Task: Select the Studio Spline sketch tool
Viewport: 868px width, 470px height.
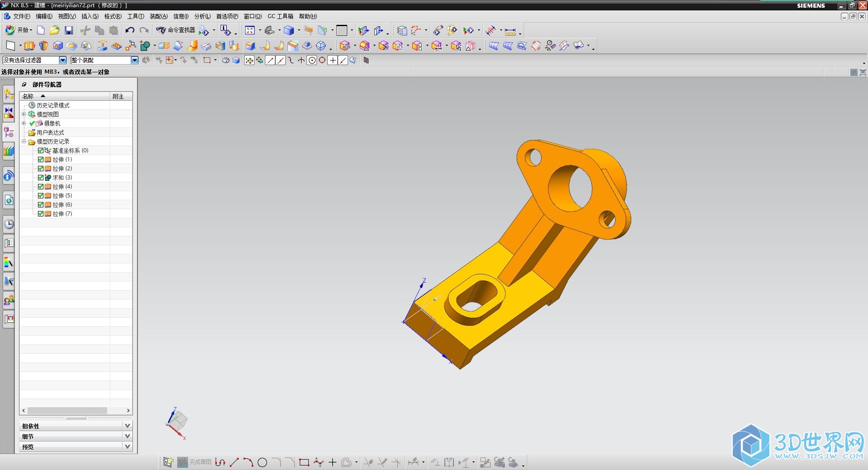Action: coord(319,462)
